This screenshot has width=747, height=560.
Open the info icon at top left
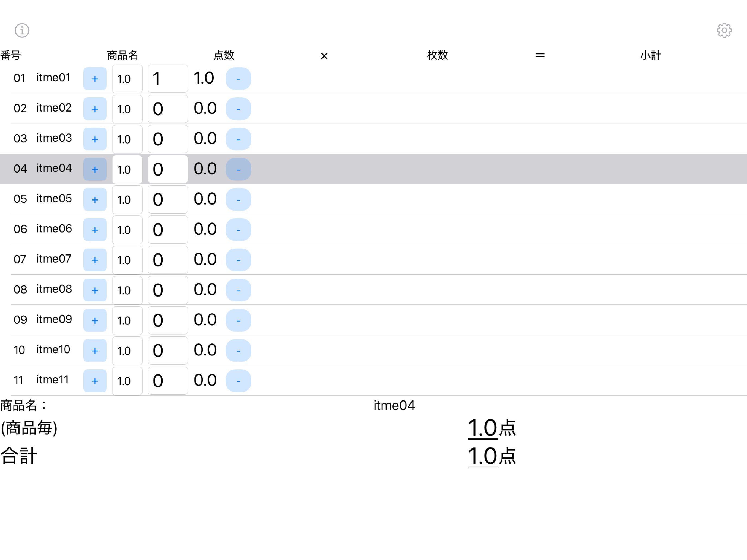click(x=22, y=30)
